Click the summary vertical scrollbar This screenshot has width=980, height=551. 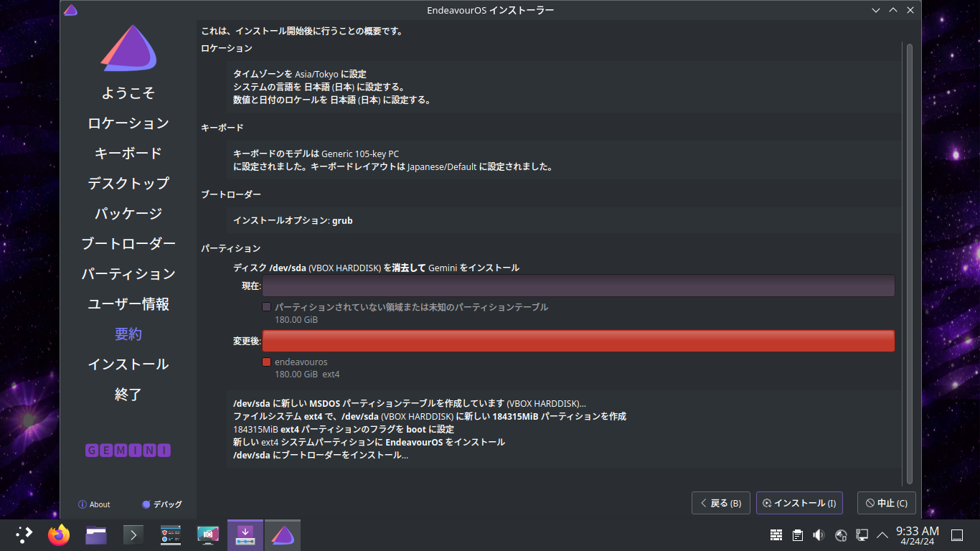pos(910,263)
